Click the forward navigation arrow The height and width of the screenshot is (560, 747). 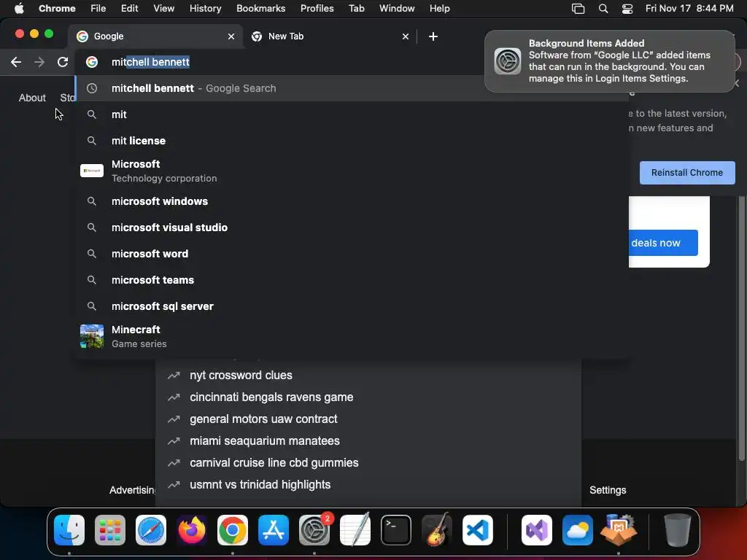tap(39, 62)
